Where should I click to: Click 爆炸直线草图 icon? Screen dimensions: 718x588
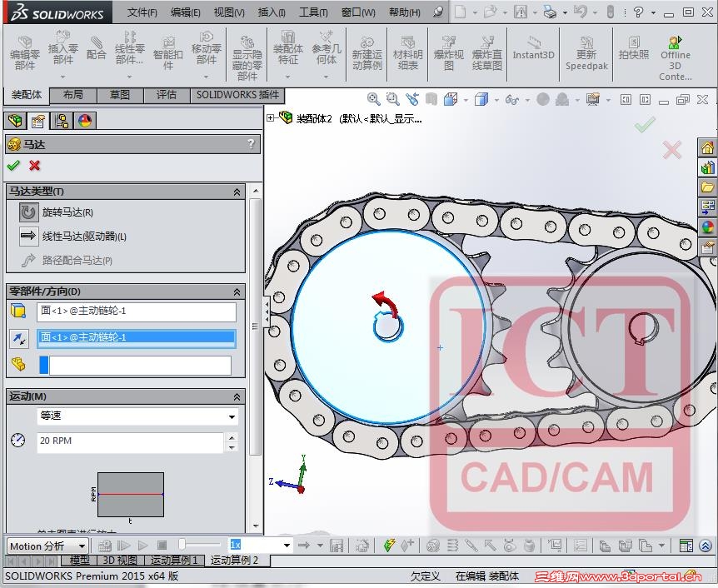(x=487, y=53)
